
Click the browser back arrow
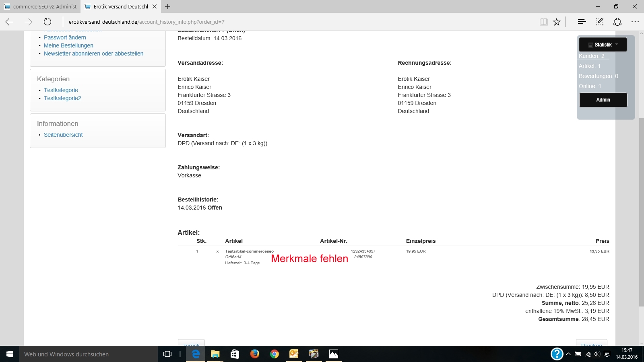coord(9,22)
